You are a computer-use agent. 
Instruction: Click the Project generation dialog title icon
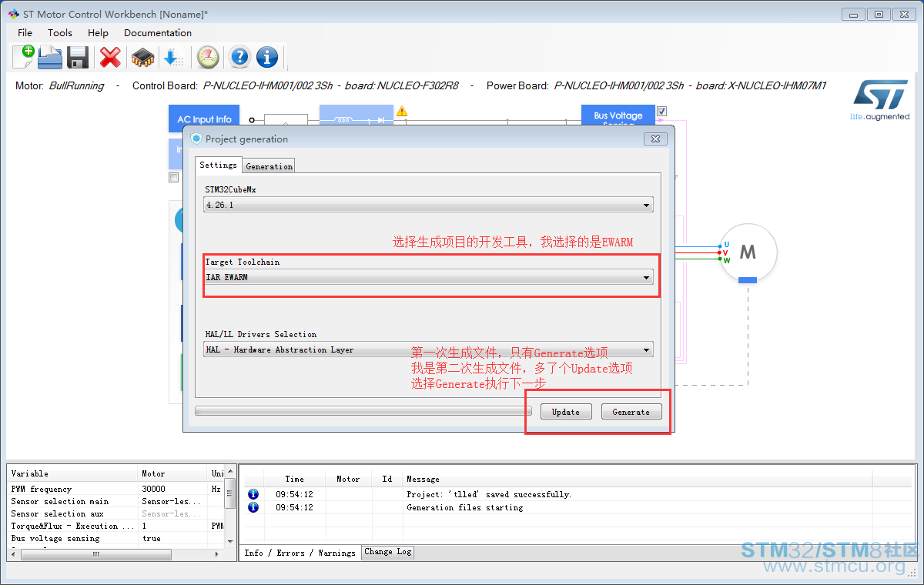(x=196, y=139)
